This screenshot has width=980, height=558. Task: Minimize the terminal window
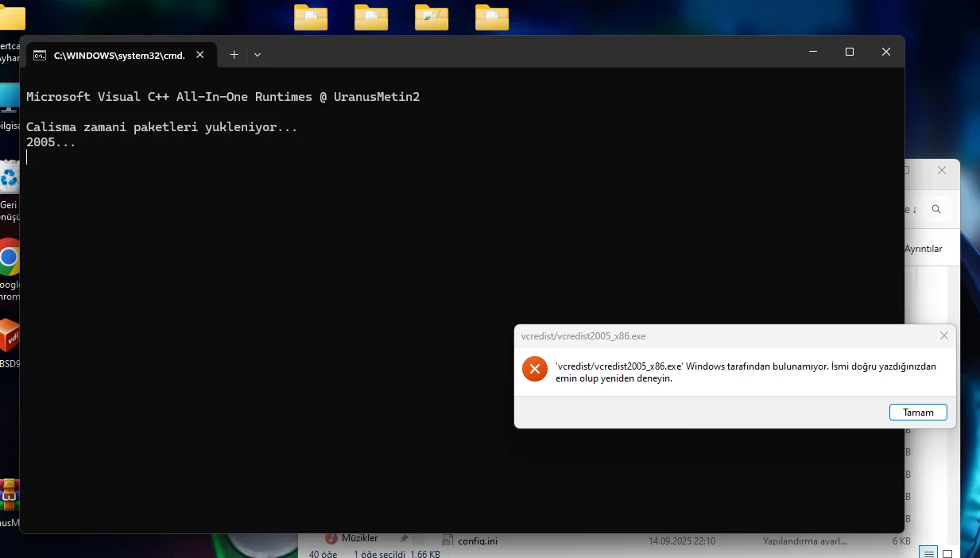812,52
